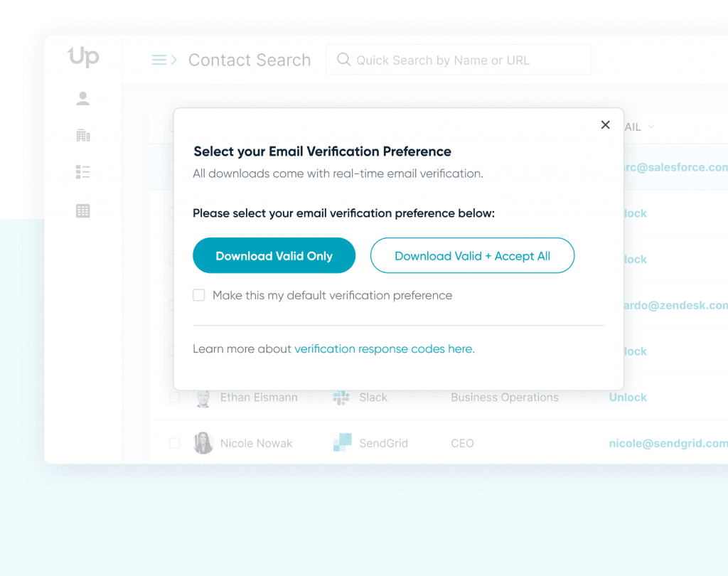Open the list view icon in sidebar
The width and height of the screenshot is (728, 576).
click(x=82, y=171)
